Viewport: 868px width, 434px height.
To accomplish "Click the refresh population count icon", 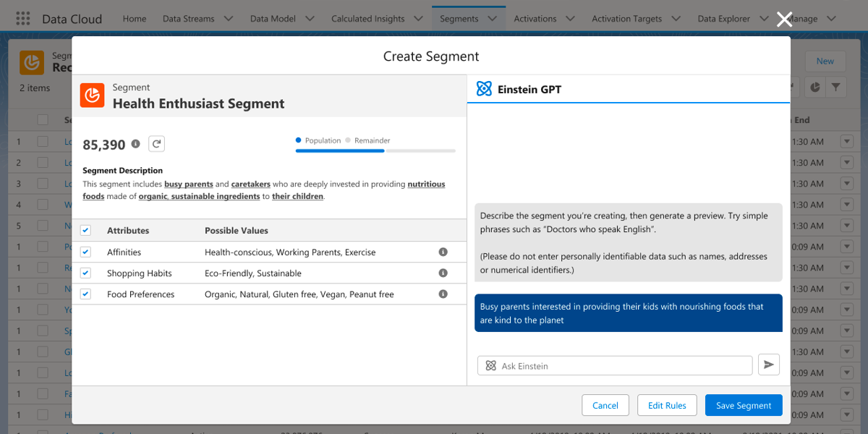I will [x=156, y=144].
